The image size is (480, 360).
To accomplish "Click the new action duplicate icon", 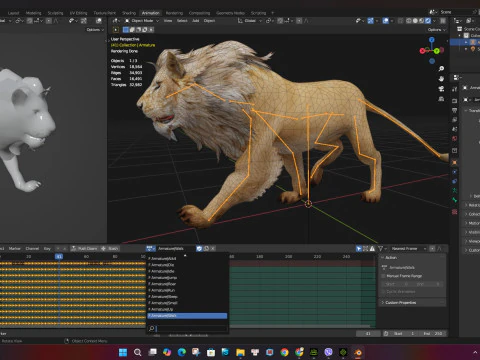I will click(x=206, y=248).
